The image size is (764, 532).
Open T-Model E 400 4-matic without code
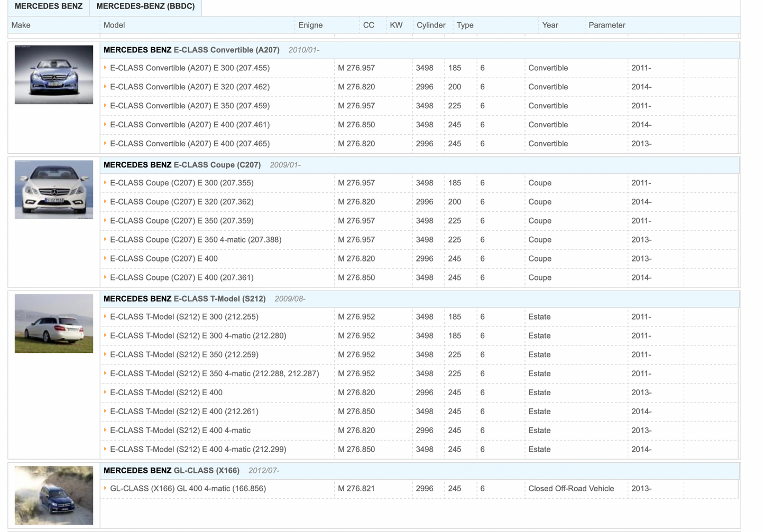click(x=180, y=431)
